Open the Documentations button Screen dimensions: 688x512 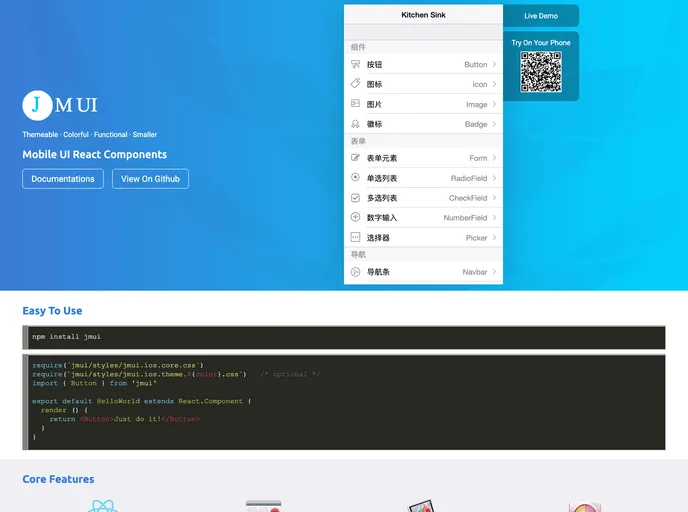click(x=63, y=179)
